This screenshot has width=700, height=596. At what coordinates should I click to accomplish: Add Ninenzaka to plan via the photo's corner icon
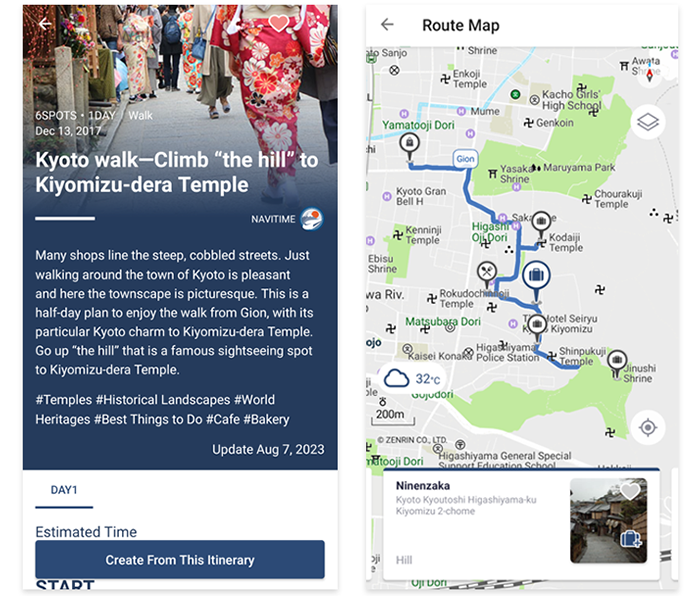point(630,539)
